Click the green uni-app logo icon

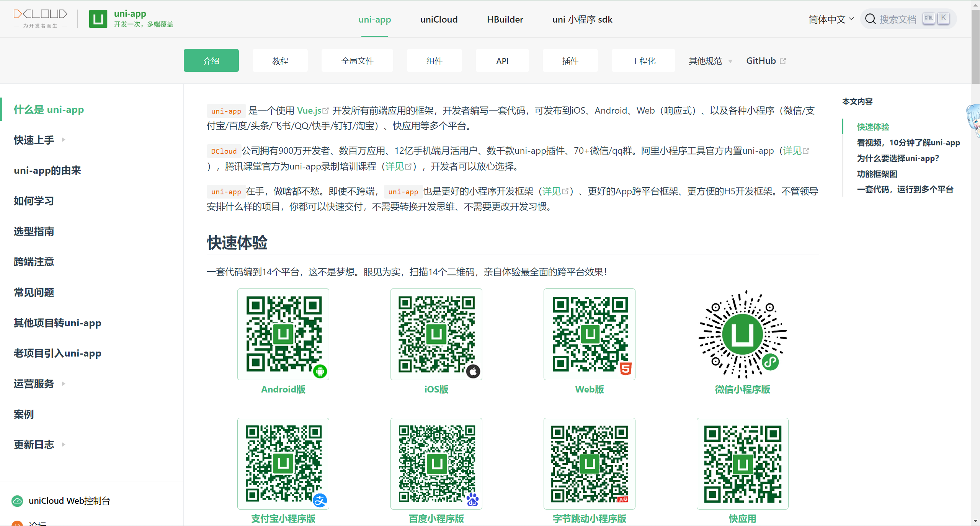point(98,18)
